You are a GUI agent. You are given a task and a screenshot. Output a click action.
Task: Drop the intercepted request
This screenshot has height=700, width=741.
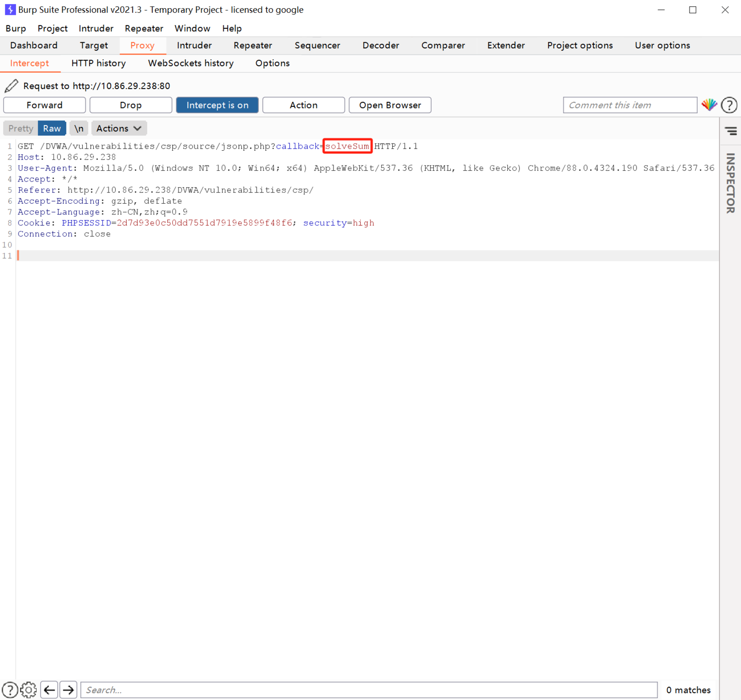click(x=131, y=105)
